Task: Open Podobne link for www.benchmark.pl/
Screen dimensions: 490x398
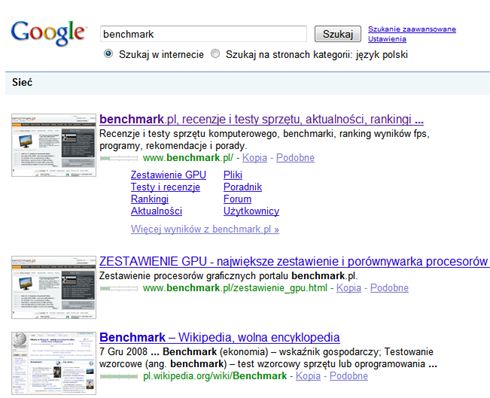Action: pos(295,158)
